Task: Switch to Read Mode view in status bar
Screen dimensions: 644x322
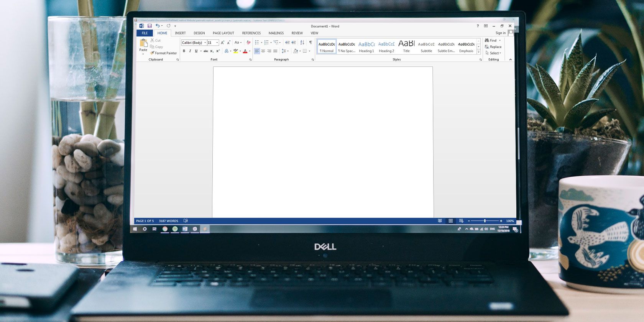Action: pyautogui.click(x=440, y=221)
